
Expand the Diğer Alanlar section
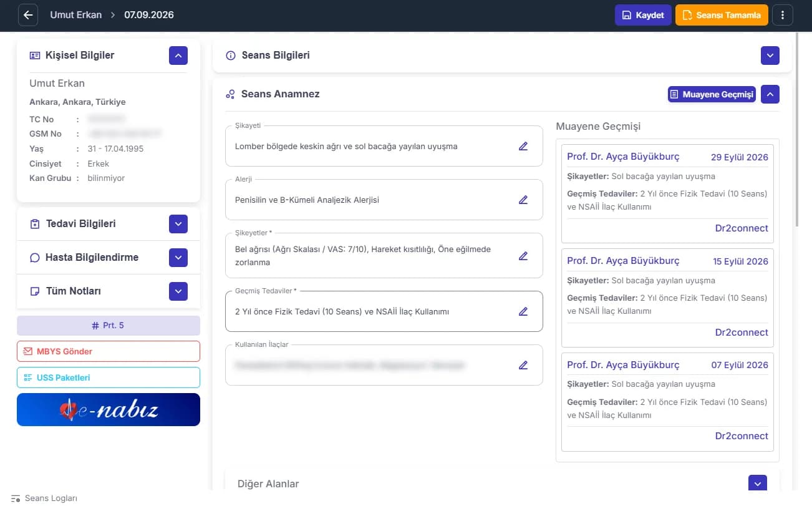[758, 484]
